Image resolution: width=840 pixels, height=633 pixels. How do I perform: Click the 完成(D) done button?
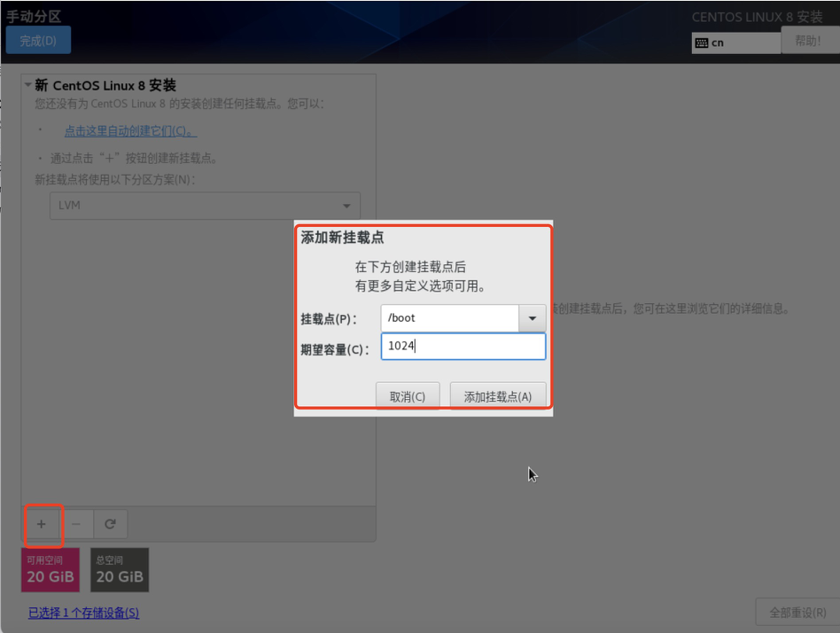[38, 40]
